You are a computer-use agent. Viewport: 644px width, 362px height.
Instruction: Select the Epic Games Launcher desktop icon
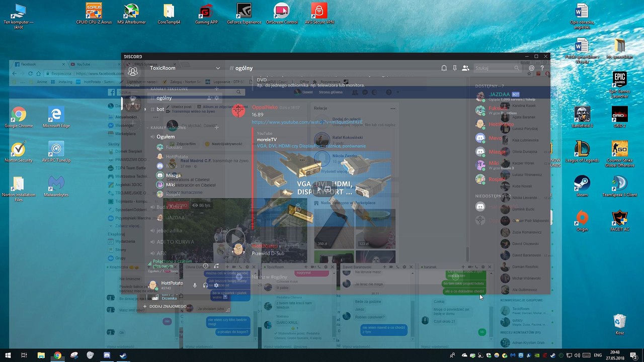(x=620, y=85)
